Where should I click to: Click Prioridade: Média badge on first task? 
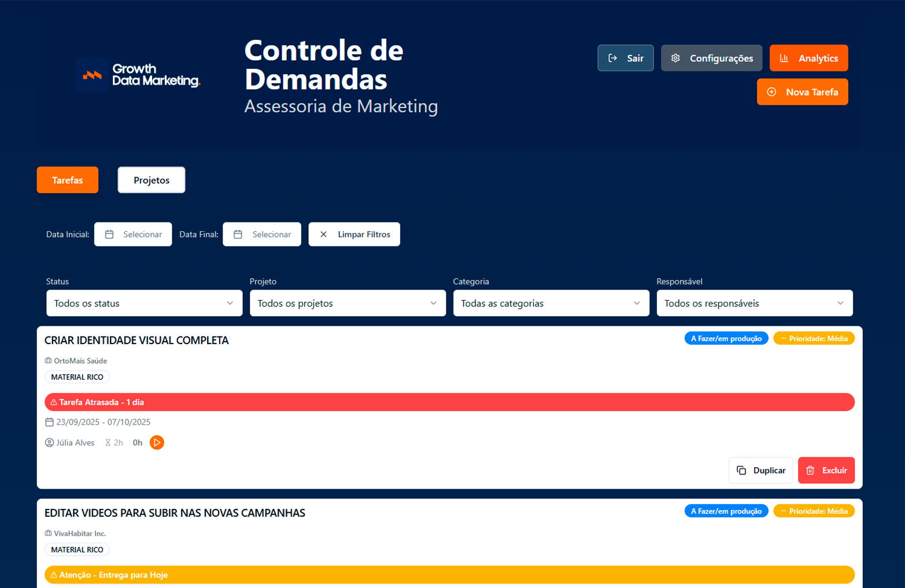pos(814,338)
